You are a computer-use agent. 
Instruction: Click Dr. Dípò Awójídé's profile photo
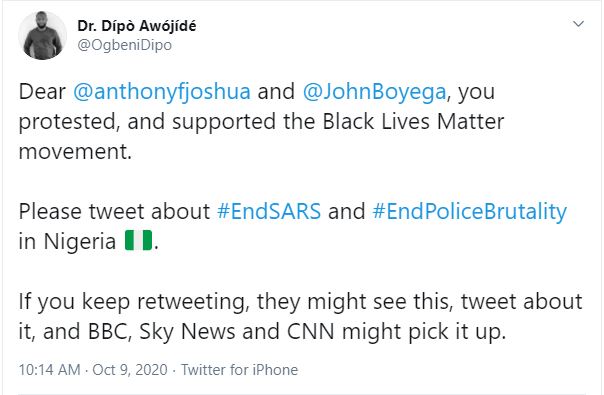(42, 35)
